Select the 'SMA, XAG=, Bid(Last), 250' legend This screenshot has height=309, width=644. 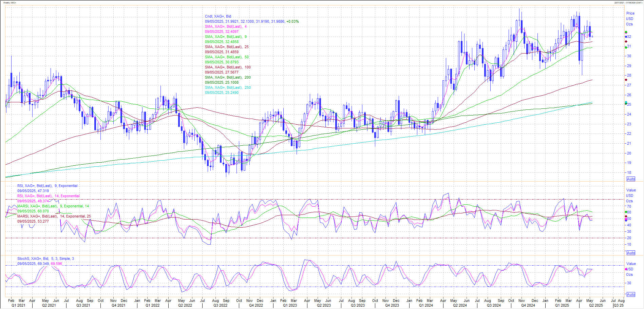[228, 87]
